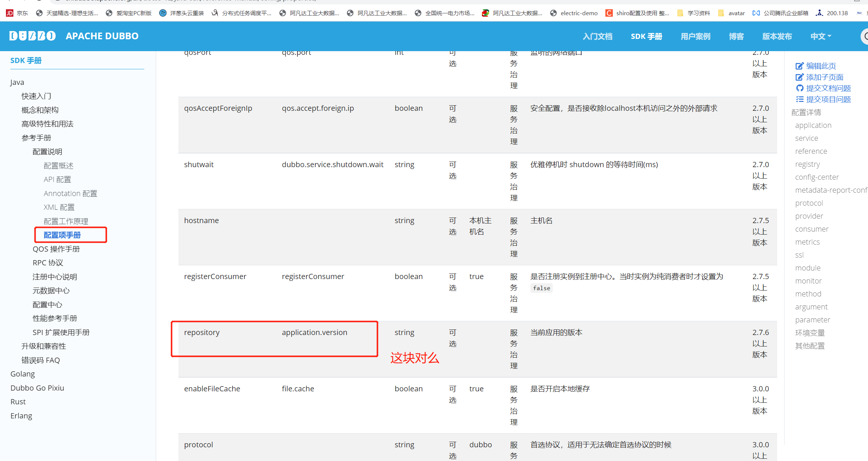
Task: Click the application.version table cell
Action: [x=315, y=332]
